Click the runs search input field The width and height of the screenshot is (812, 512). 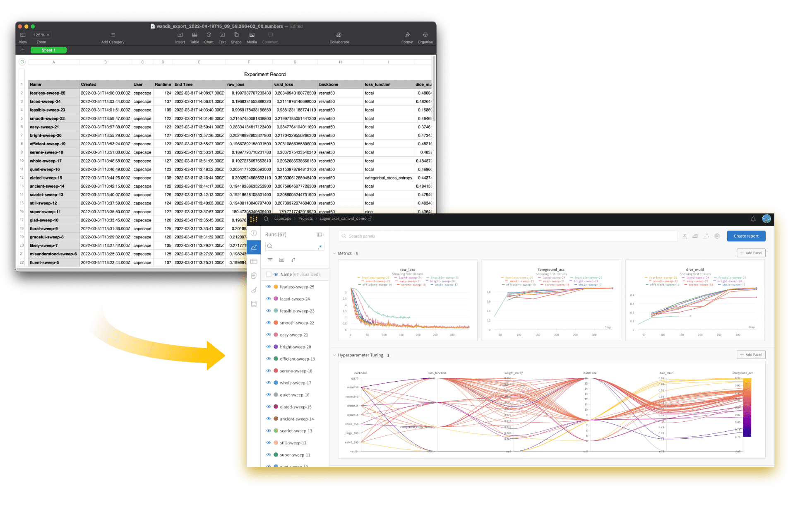point(294,246)
